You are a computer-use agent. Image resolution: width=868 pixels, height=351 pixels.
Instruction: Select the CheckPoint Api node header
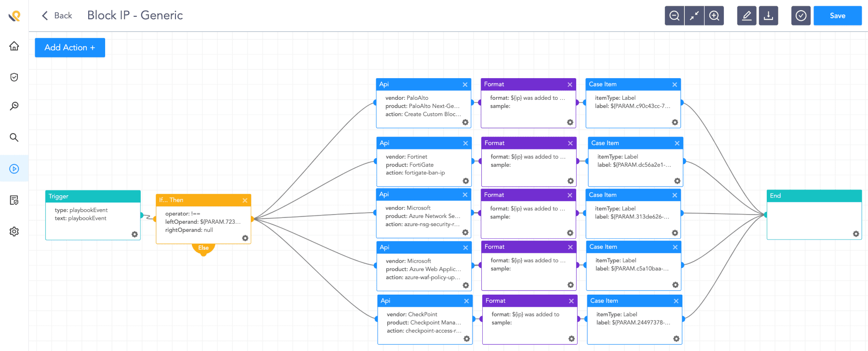coord(420,301)
